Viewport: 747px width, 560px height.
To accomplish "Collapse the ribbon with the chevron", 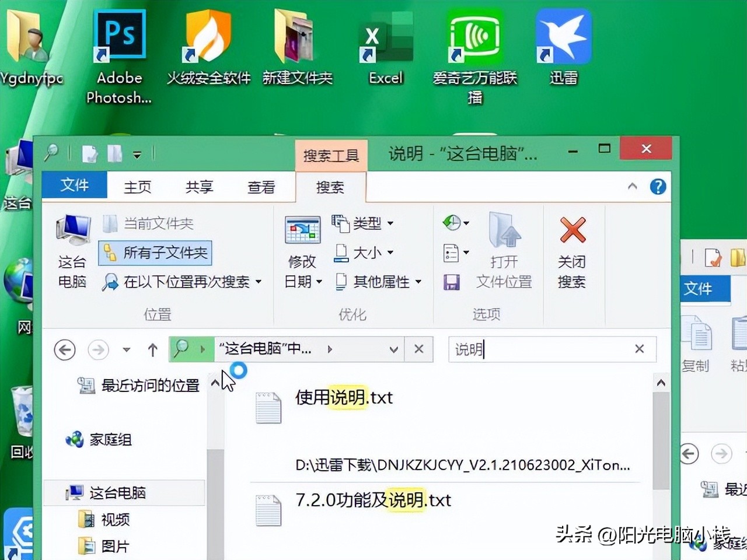I will (x=632, y=187).
